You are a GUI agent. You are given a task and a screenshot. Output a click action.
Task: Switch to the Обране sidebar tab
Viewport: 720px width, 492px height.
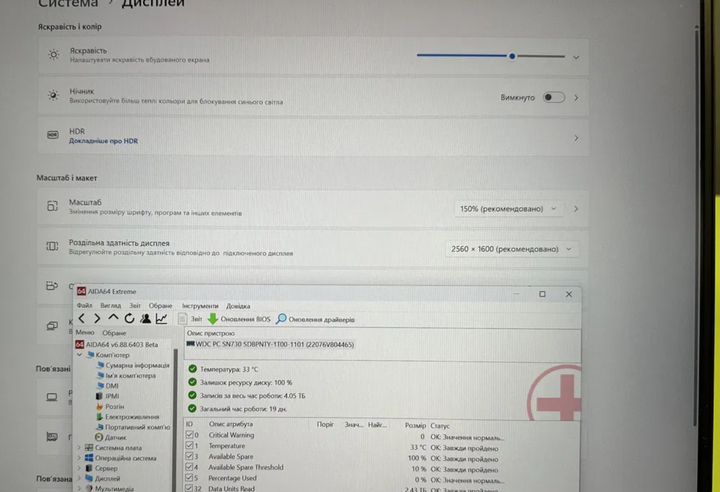point(114,333)
